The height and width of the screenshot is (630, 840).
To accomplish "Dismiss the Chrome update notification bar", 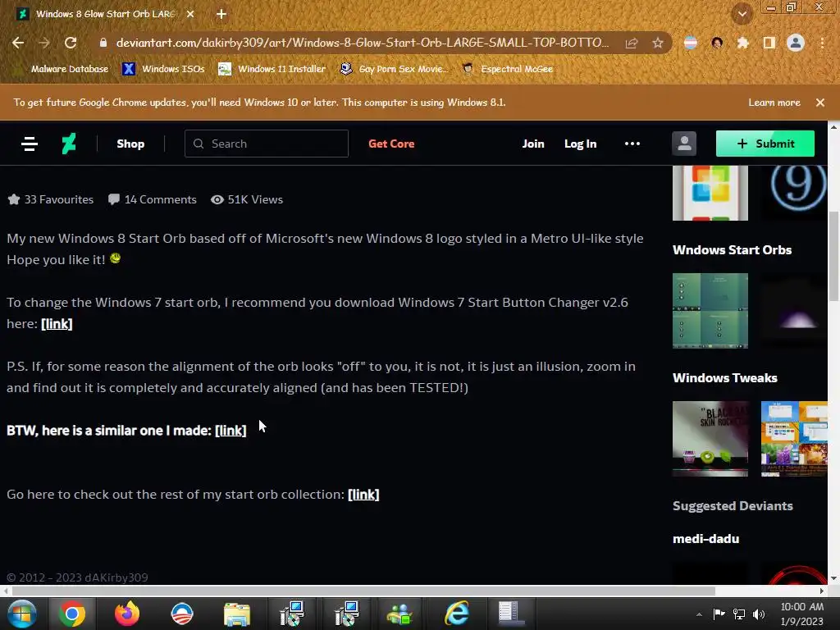I will tap(819, 103).
